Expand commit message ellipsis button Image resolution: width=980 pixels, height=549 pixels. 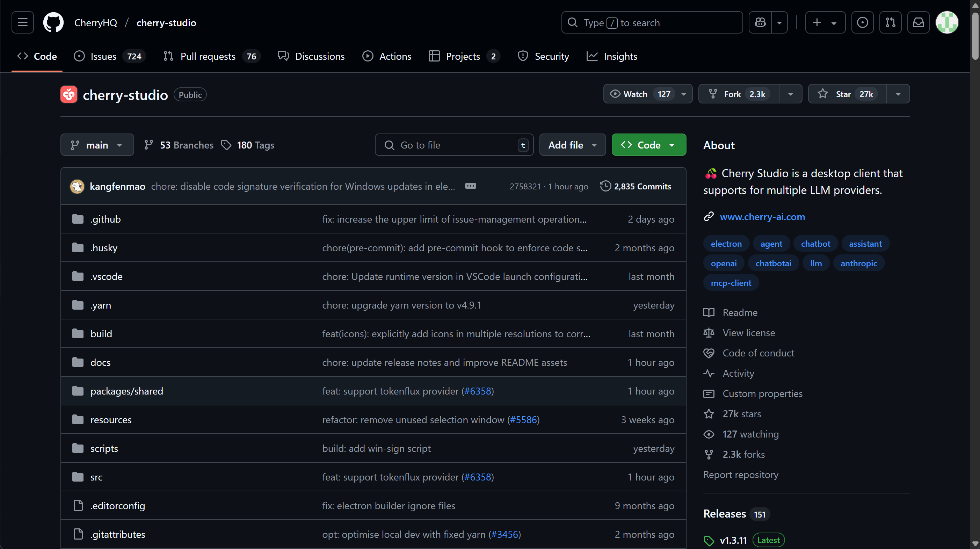point(471,186)
